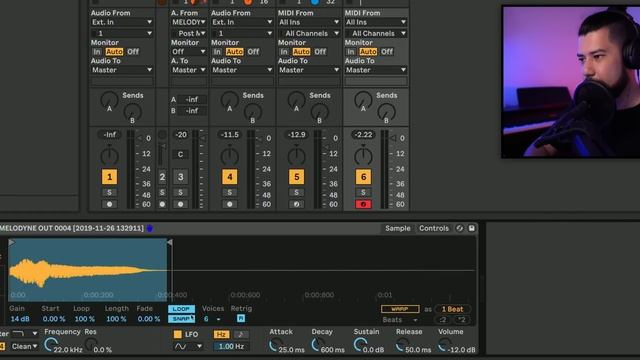Toggle the SNAP button in Simpler
Screen dimensions: 640x360
[181, 319]
